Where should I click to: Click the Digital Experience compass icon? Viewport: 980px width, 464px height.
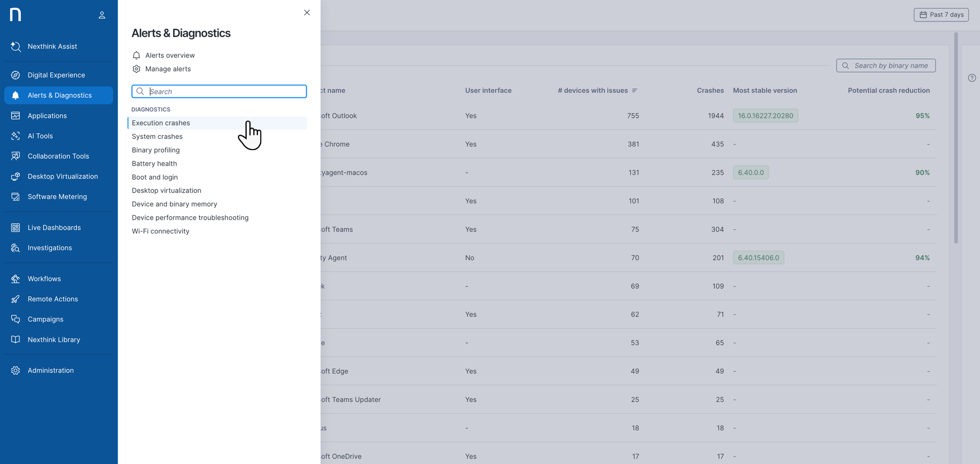16,75
